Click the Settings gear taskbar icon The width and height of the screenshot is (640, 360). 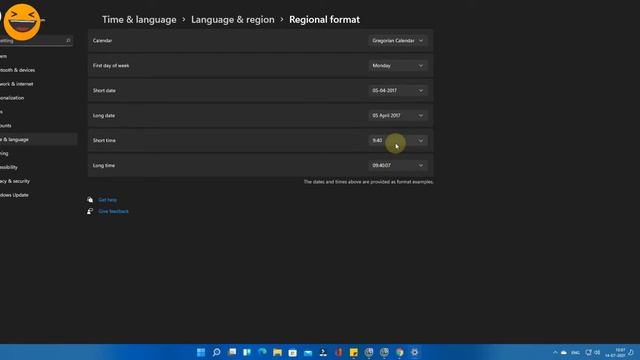pyautogui.click(x=414, y=352)
